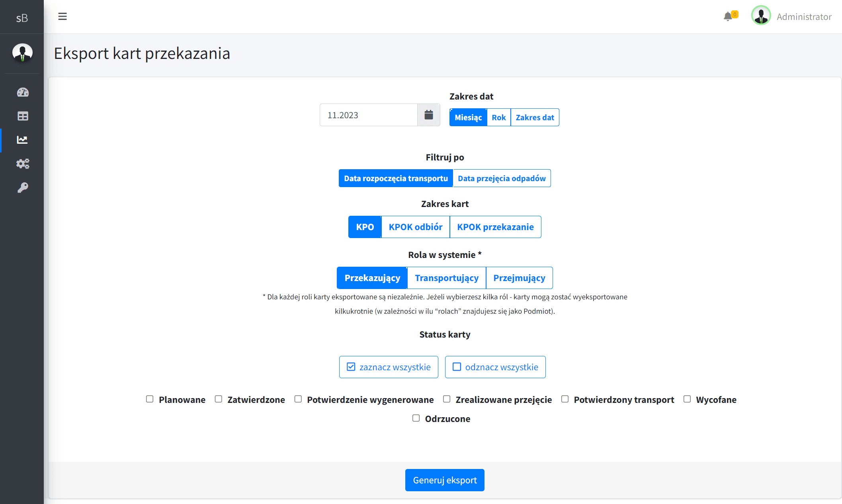Image resolution: width=842 pixels, height=504 pixels.
Task: Open the dashboard gauge sidebar icon
Action: 23,92
